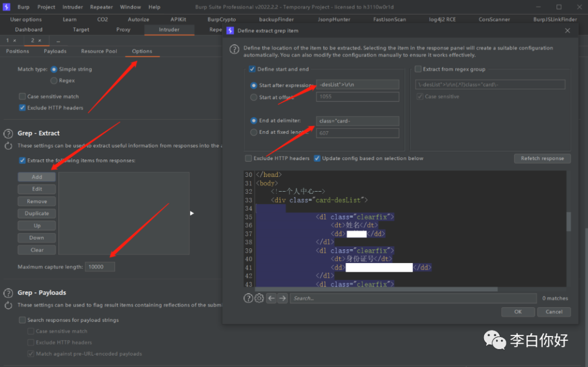The image size is (588, 367).
Task: Open the Window menu
Action: click(x=131, y=7)
